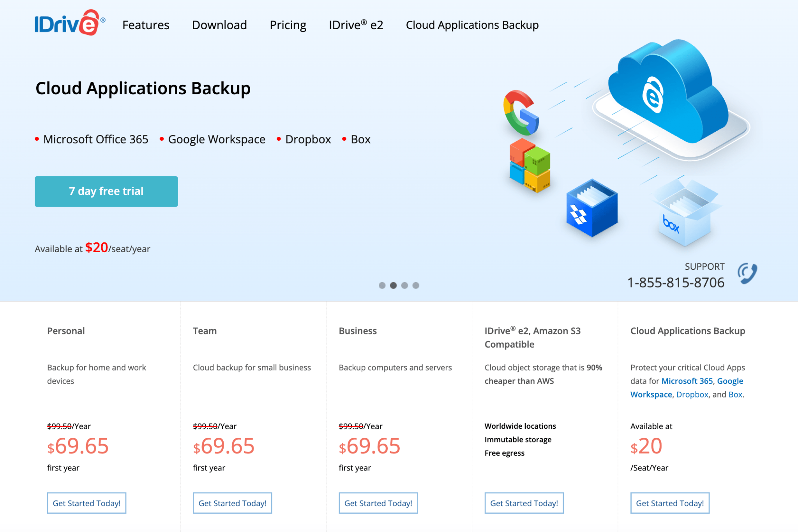
Task: Select the first carousel dot
Action: pos(382,285)
